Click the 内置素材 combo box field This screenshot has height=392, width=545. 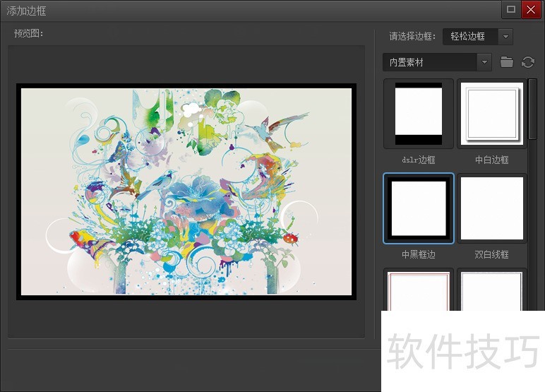click(x=429, y=62)
